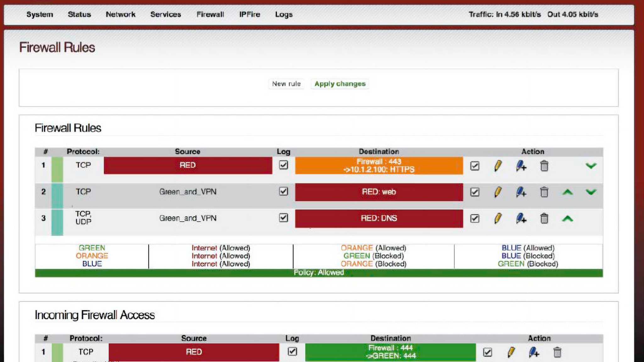Open the Firewall menu
Screen dimensions: 644x362
coord(210,14)
